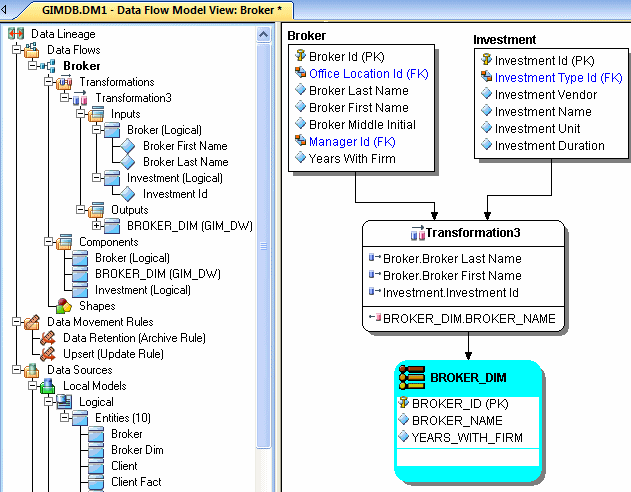Collapse the Components node

point(48,241)
